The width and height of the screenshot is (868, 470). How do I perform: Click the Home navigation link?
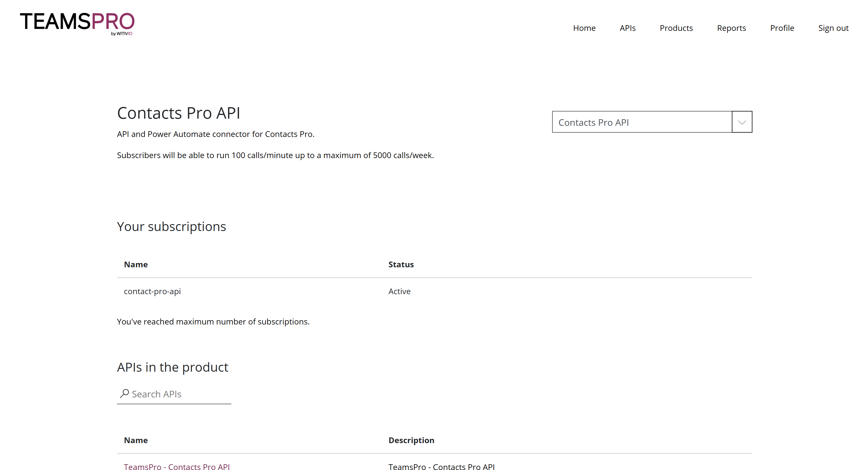pyautogui.click(x=584, y=28)
